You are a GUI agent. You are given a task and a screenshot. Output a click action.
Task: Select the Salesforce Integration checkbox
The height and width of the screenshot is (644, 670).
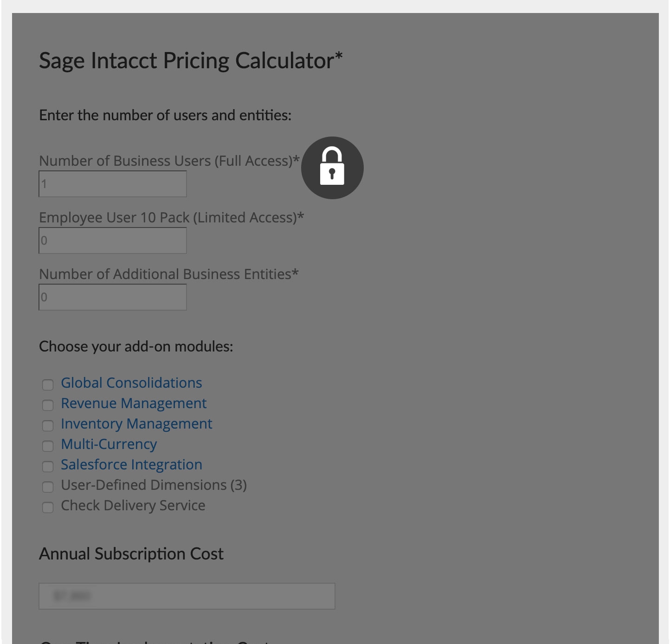(48, 466)
